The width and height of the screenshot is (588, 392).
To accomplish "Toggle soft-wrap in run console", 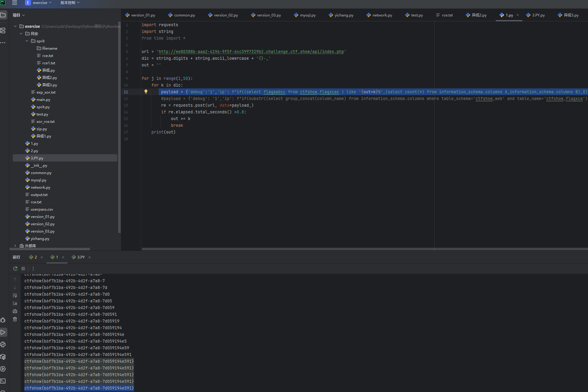I will (15, 295).
